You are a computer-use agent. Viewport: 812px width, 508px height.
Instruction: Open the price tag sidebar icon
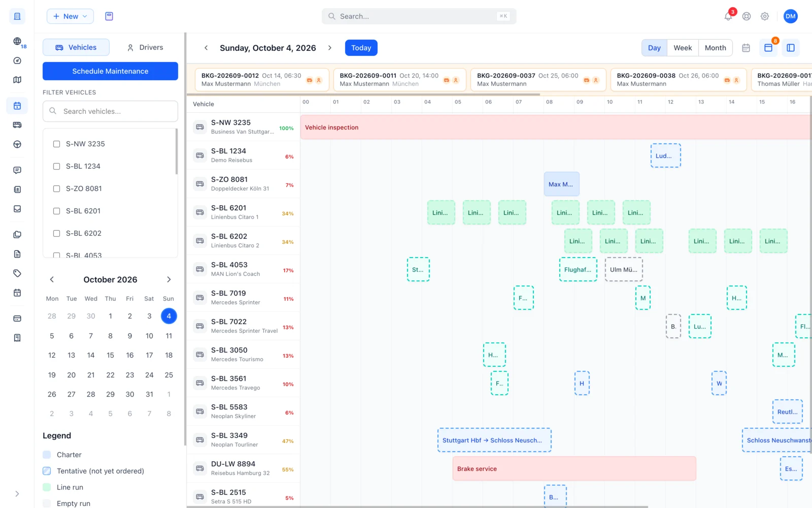[x=17, y=273]
